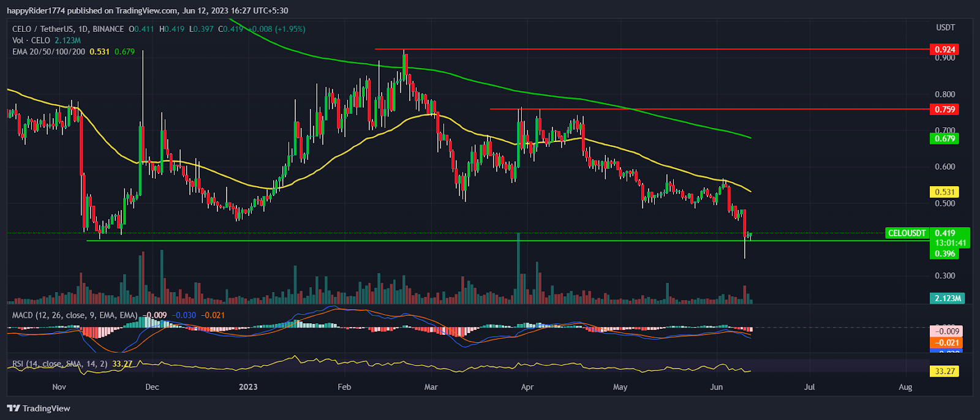The image size is (980, 420).
Task: Click the orange -0.021 MACD signal label
Action: (946, 343)
